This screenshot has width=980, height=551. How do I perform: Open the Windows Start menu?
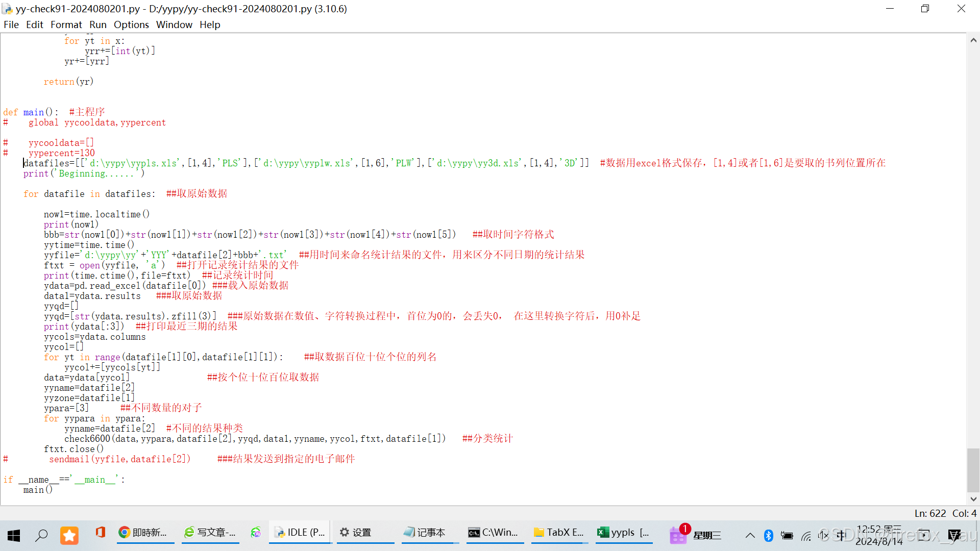click(14, 535)
